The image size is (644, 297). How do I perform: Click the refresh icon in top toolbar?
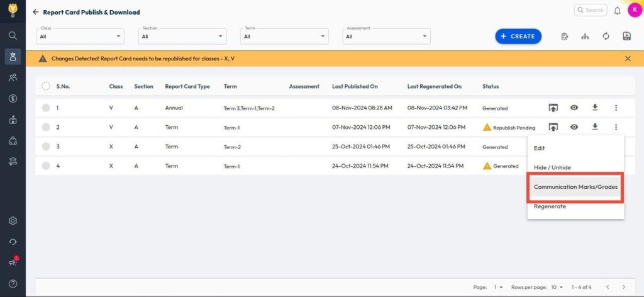[606, 36]
